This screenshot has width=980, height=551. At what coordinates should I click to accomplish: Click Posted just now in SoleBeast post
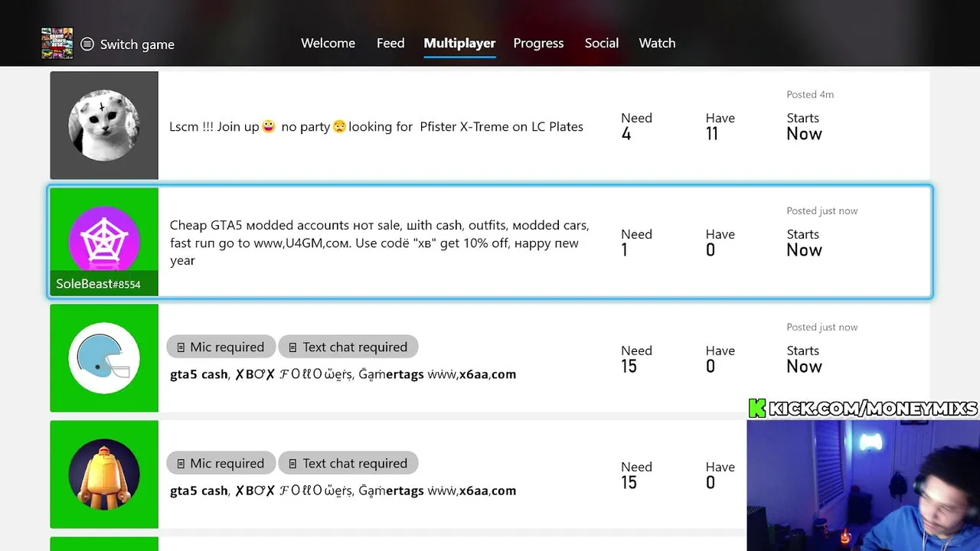tap(822, 210)
